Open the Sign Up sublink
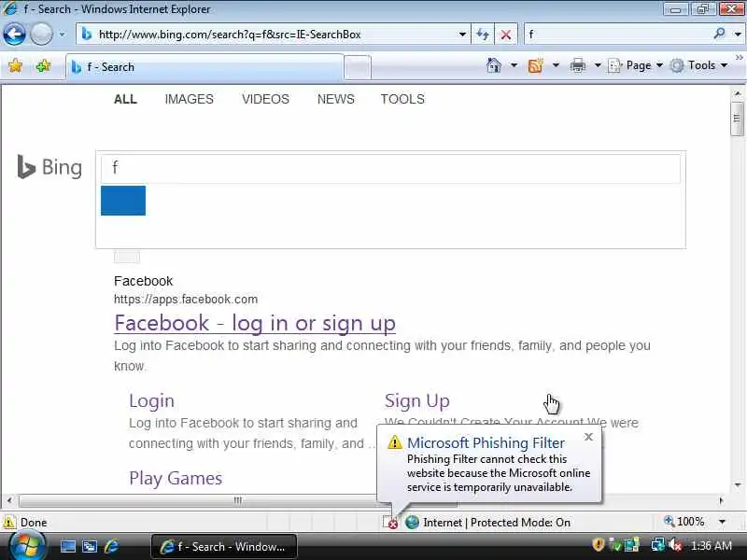This screenshot has height=560, width=747. pyautogui.click(x=416, y=401)
